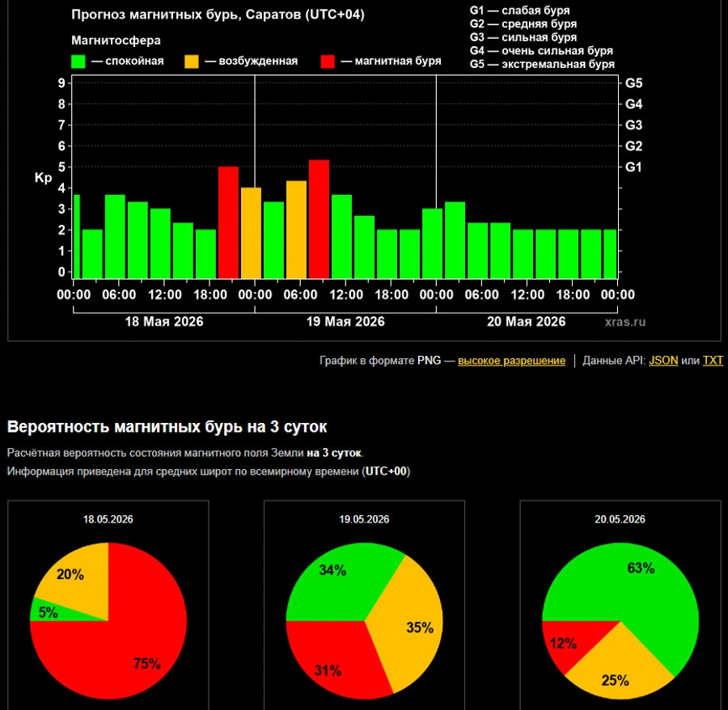This screenshot has height=710, width=728.
Task: Open the высокое разрешение PNG link
Action: pos(511,361)
